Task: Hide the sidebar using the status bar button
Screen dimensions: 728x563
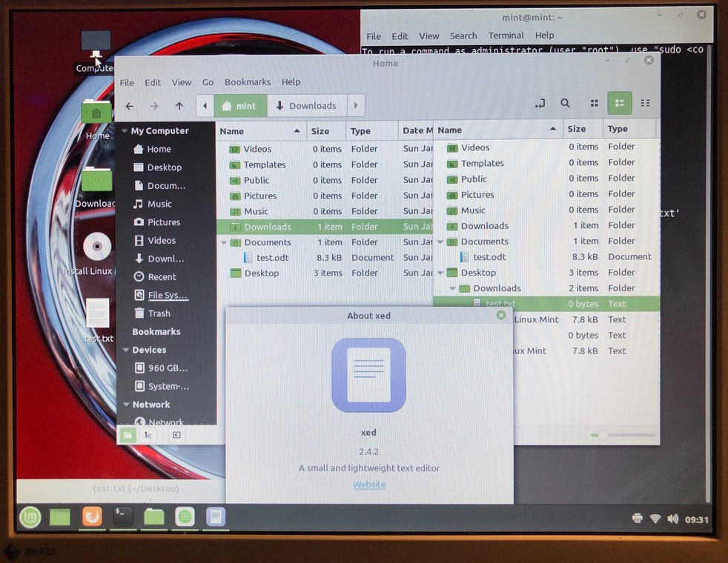Action: (176, 435)
